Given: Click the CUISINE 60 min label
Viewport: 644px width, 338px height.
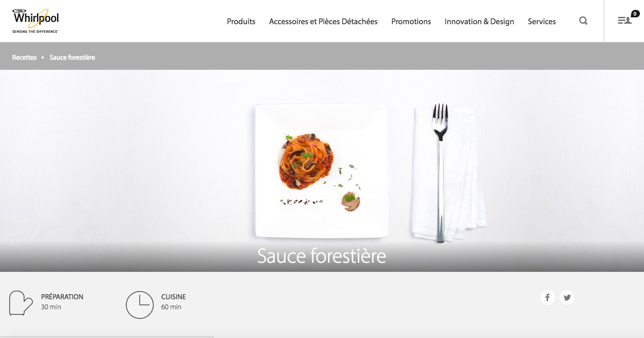Looking at the screenshot, I should pos(173,302).
